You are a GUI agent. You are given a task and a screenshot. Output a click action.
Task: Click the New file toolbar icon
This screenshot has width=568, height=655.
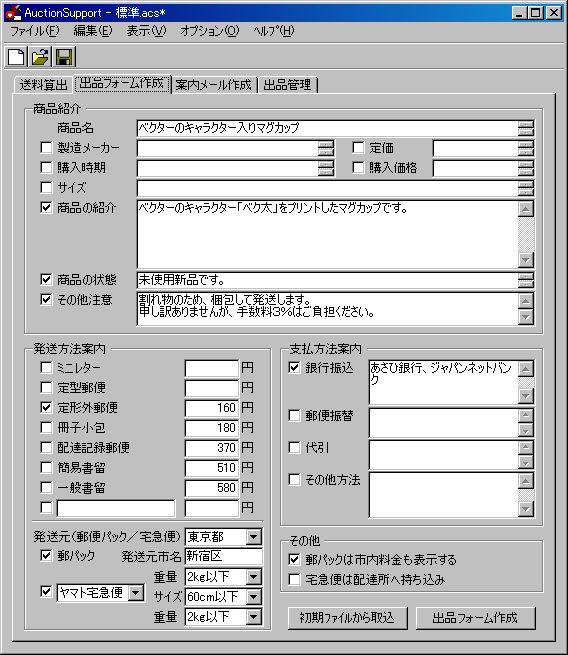(16, 56)
